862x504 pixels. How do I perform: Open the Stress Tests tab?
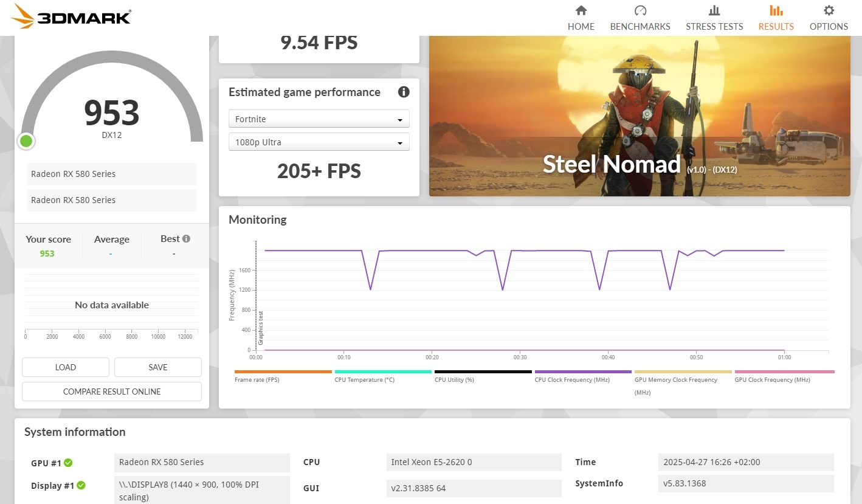[714, 18]
